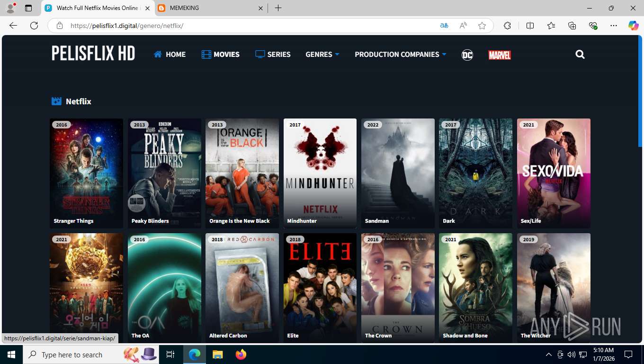This screenshot has width=644, height=364.
Task: Open the Marvel logo icon link
Action: pyautogui.click(x=500, y=55)
